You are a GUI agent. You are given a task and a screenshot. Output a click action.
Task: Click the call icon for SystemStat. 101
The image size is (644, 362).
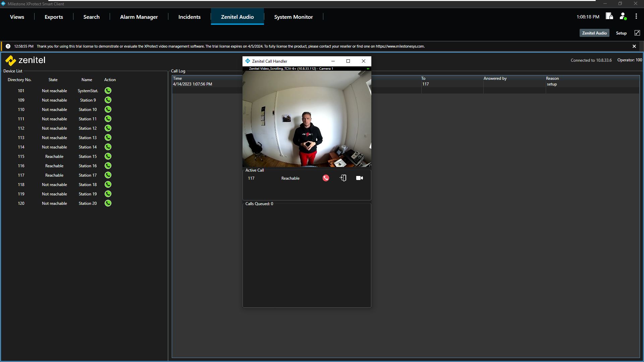click(x=108, y=91)
